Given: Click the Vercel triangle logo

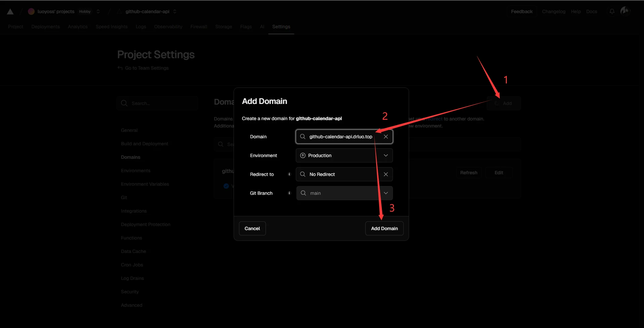Looking at the screenshot, I should (x=10, y=11).
